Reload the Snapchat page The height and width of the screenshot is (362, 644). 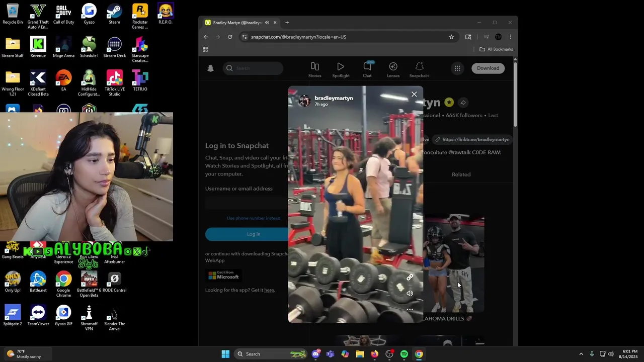230,37
